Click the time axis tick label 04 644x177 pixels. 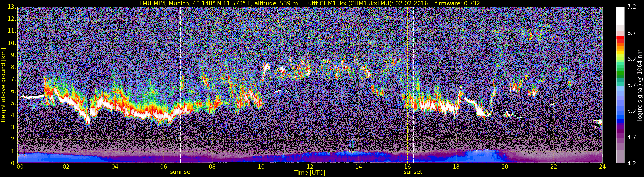point(115,167)
